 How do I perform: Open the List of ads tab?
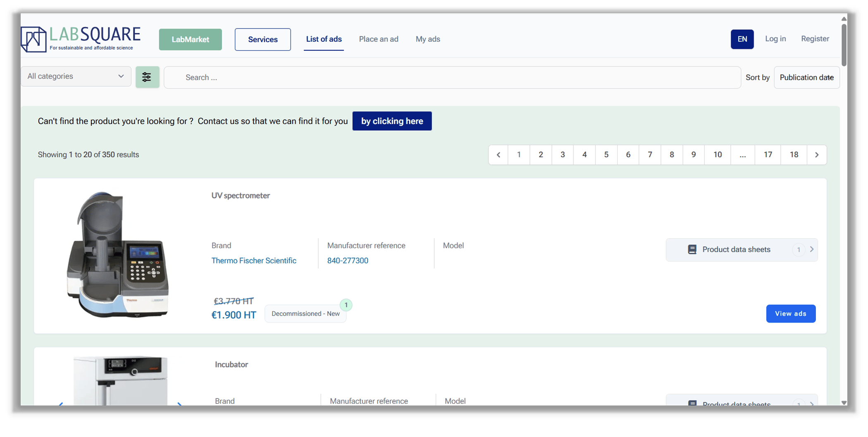(x=324, y=39)
